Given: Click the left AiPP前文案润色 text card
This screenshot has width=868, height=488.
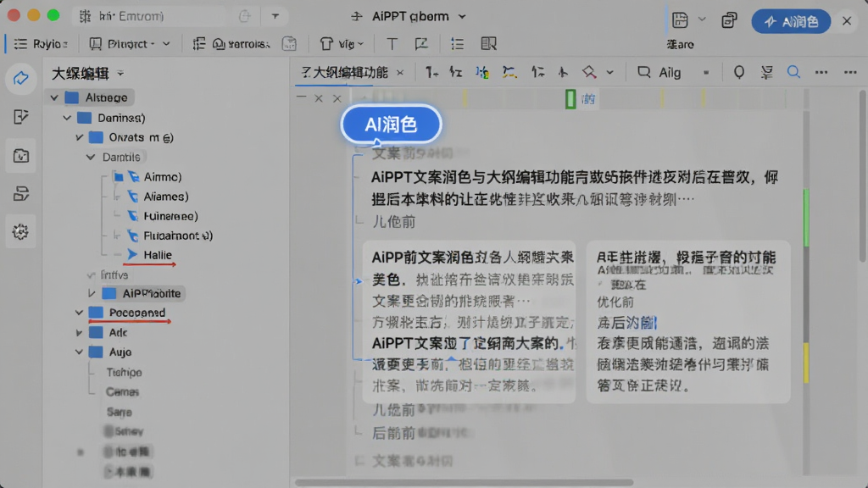Looking at the screenshot, I should (x=469, y=321).
